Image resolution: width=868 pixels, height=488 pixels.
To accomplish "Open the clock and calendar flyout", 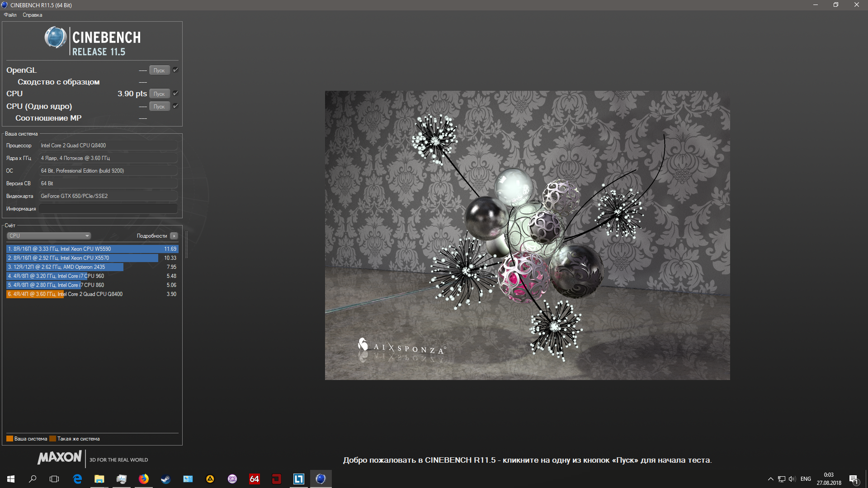I will [829, 479].
